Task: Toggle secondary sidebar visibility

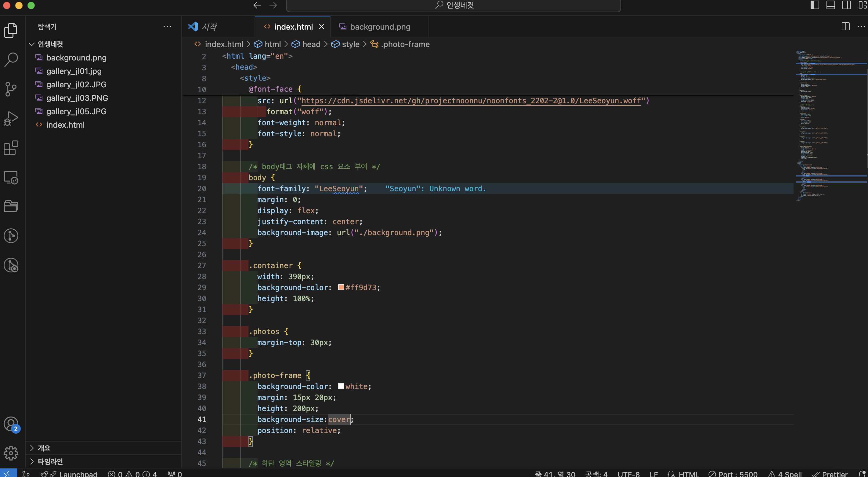Action: point(846,5)
